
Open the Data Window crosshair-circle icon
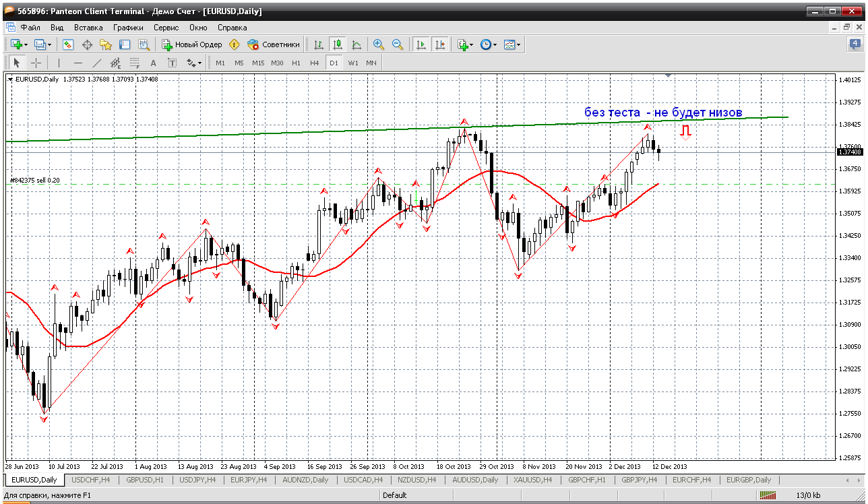[x=87, y=44]
